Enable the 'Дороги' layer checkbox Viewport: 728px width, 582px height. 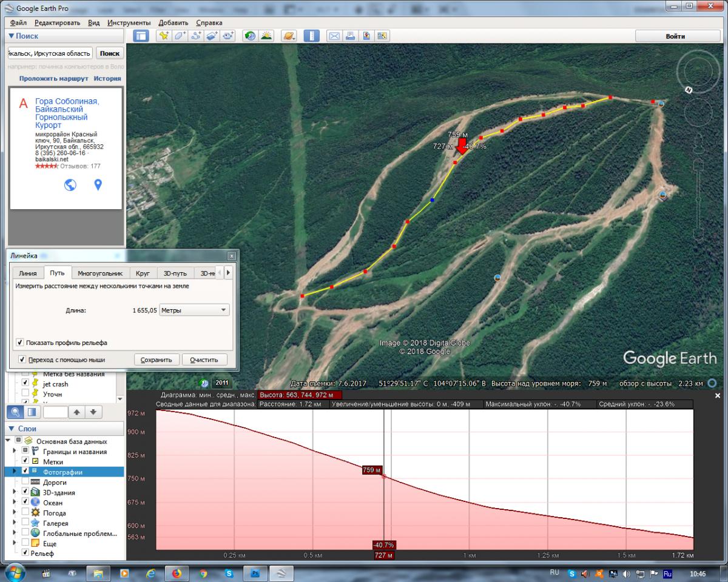pyautogui.click(x=25, y=482)
